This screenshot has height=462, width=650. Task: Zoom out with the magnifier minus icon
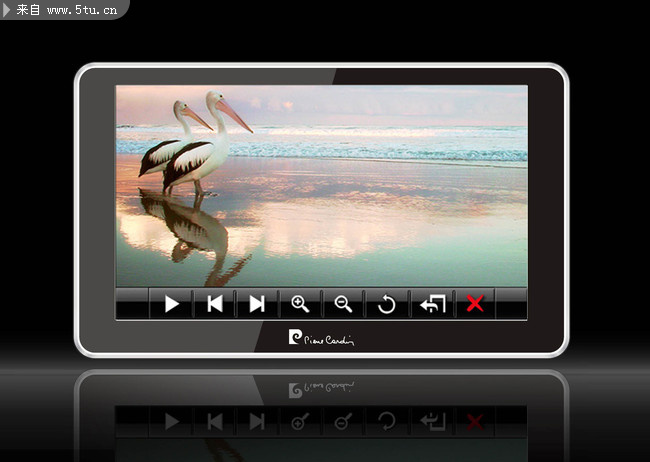(x=343, y=304)
